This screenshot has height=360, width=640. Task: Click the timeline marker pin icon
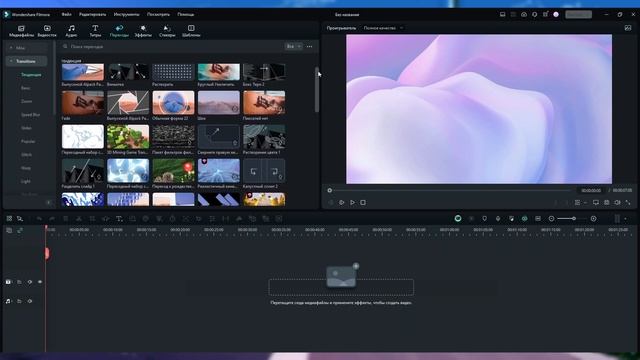point(484,219)
